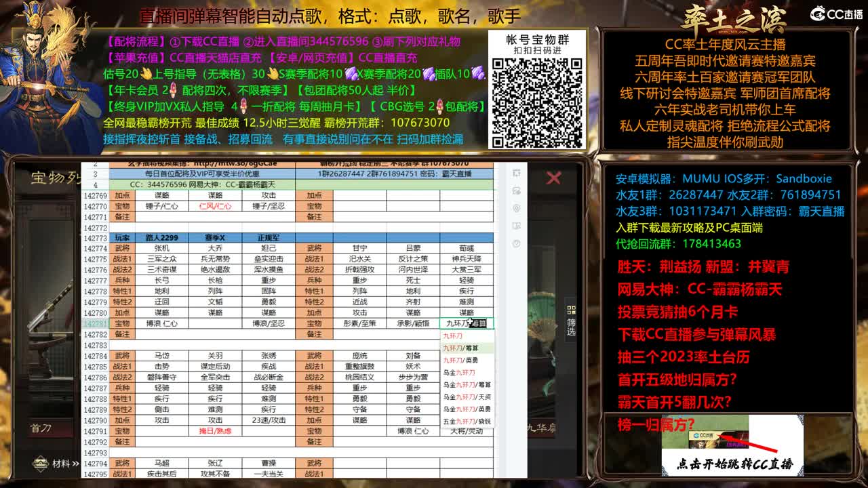Click the header cell 路人2299

coord(162,238)
